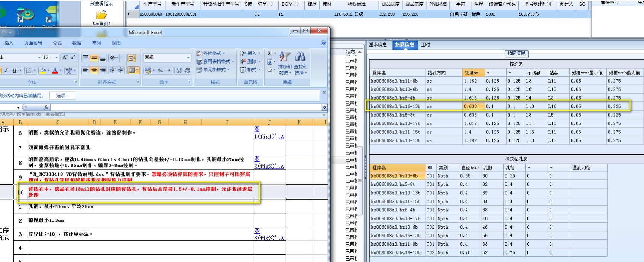Toggle underline formatting in Excel
The width and height of the screenshot is (644, 262).
tap(14, 70)
